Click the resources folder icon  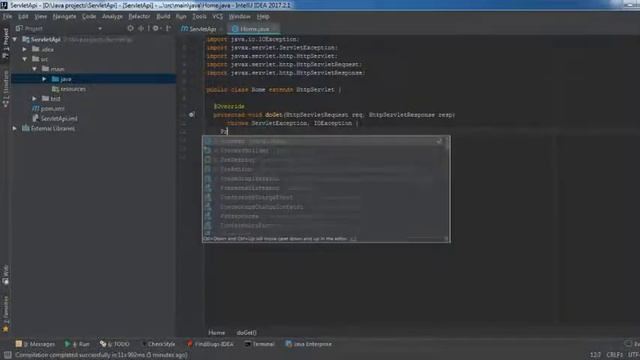[55, 89]
